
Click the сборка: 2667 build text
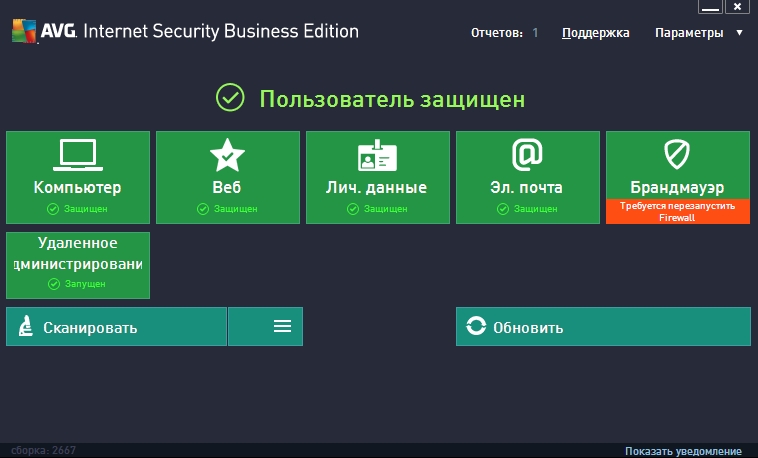(x=44, y=451)
